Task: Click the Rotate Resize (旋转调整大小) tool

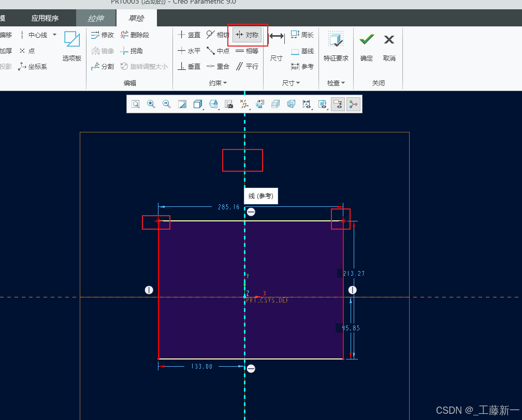Action: (x=144, y=67)
